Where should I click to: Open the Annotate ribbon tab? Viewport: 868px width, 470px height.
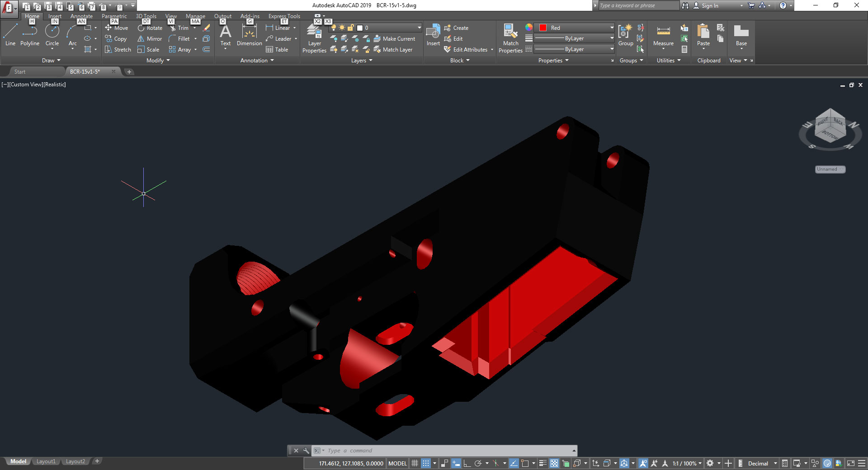81,16
